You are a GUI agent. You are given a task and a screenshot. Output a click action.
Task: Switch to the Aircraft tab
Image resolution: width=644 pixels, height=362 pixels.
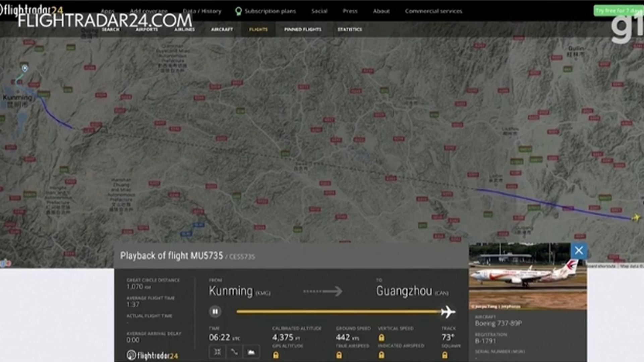click(222, 29)
